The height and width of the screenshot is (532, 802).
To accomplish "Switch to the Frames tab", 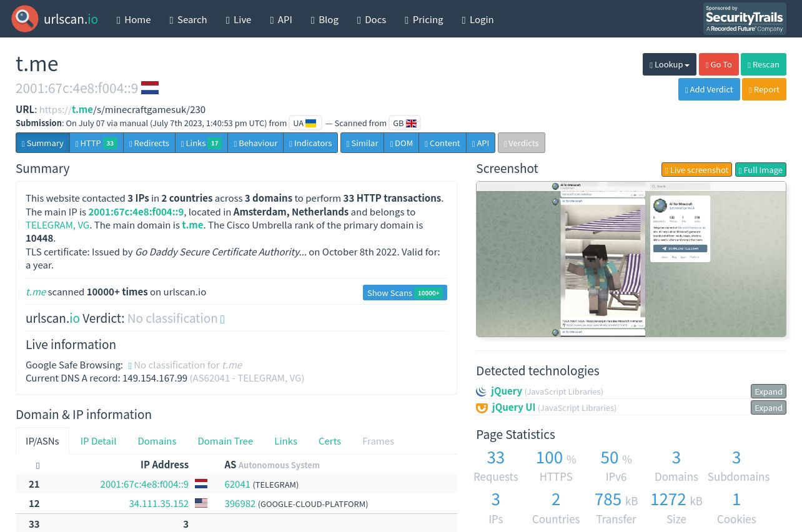I will pyautogui.click(x=378, y=441).
